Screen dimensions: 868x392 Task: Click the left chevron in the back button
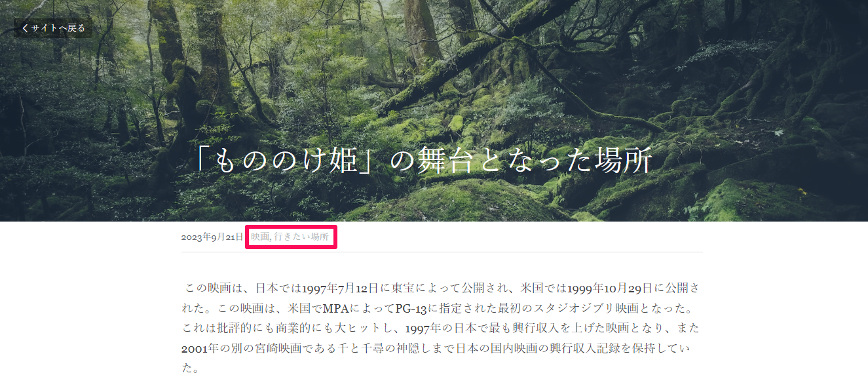25,28
